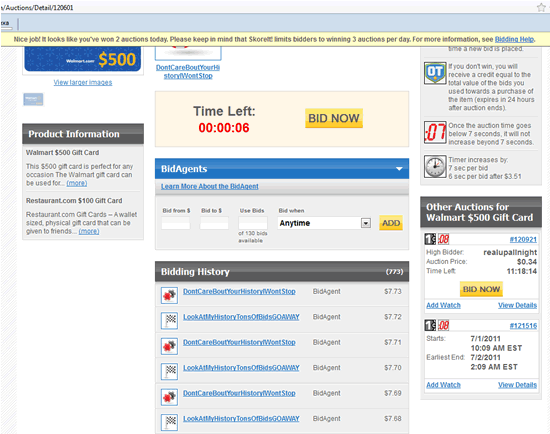
Task: Click the ADD BidAgent button
Action: (391, 223)
